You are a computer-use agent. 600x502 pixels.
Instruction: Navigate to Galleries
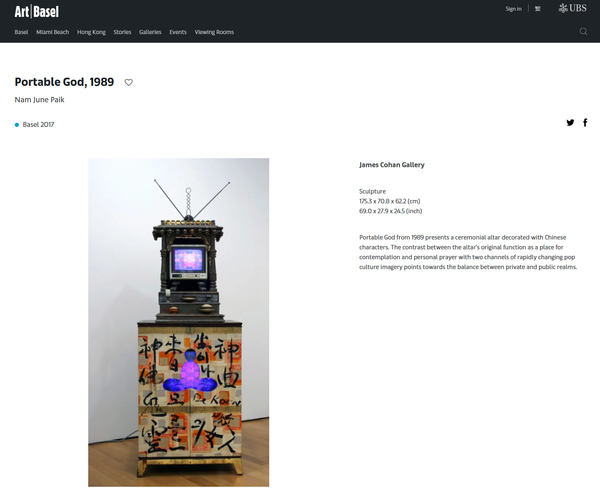coord(150,32)
